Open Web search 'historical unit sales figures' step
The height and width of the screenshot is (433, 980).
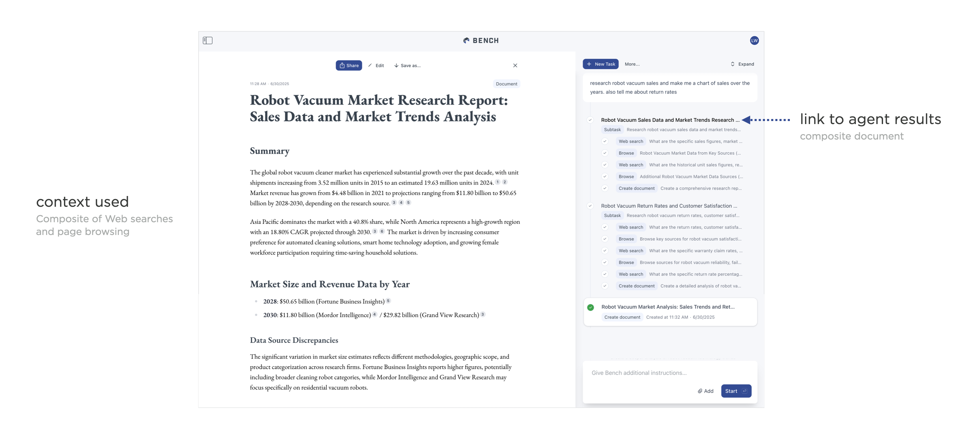pos(679,165)
